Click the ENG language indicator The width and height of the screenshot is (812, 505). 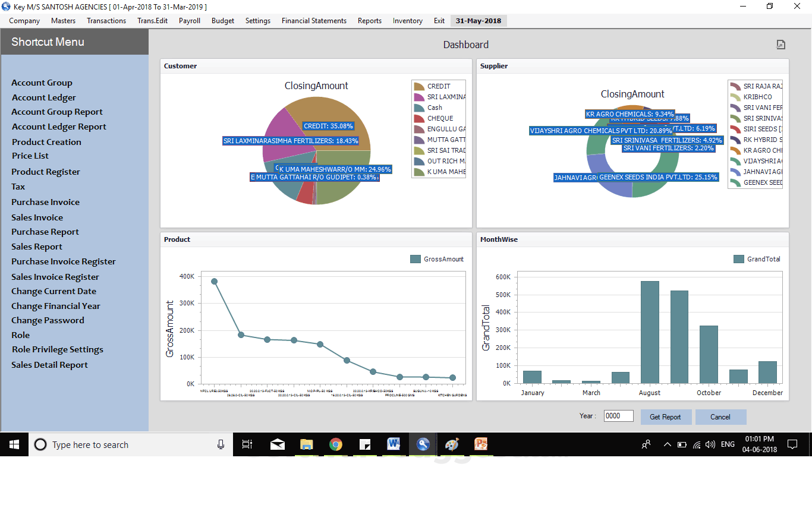coord(728,444)
